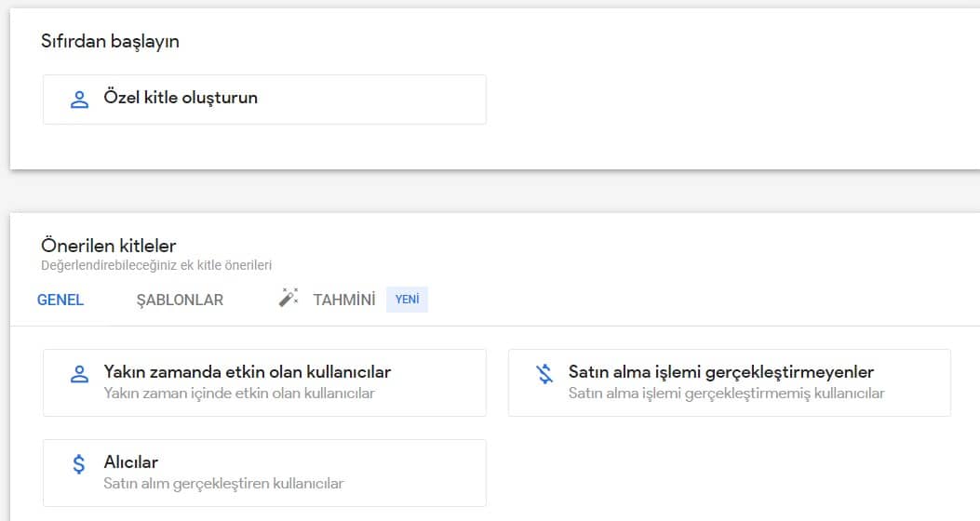Click the dollar sign icon beside Alıcılar
This screenshot has width=980, height=521.
click(x=79, y=464)
